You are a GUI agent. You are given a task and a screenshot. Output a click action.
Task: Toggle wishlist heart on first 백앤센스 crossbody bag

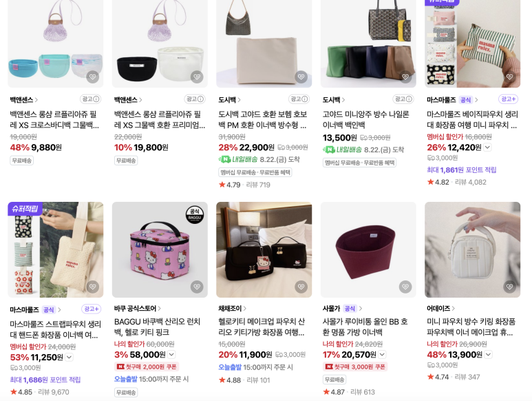pyautogui.click(x=93, y=76)
